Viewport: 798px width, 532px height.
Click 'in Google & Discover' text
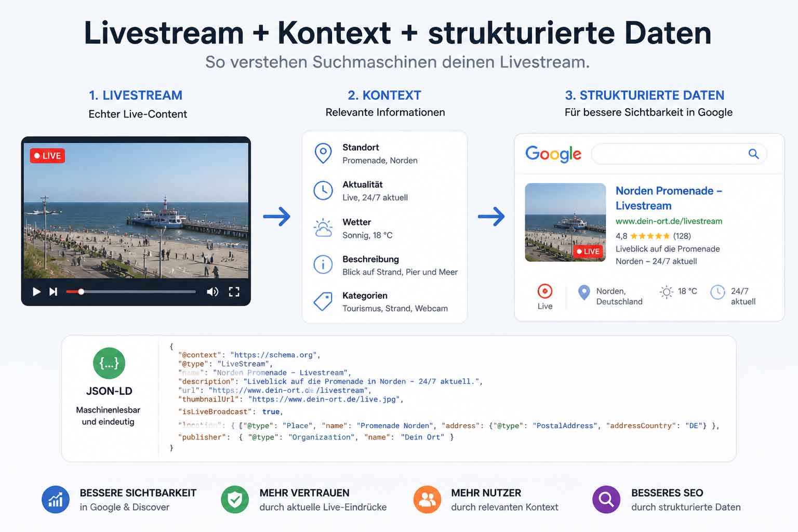pos(125,507)
